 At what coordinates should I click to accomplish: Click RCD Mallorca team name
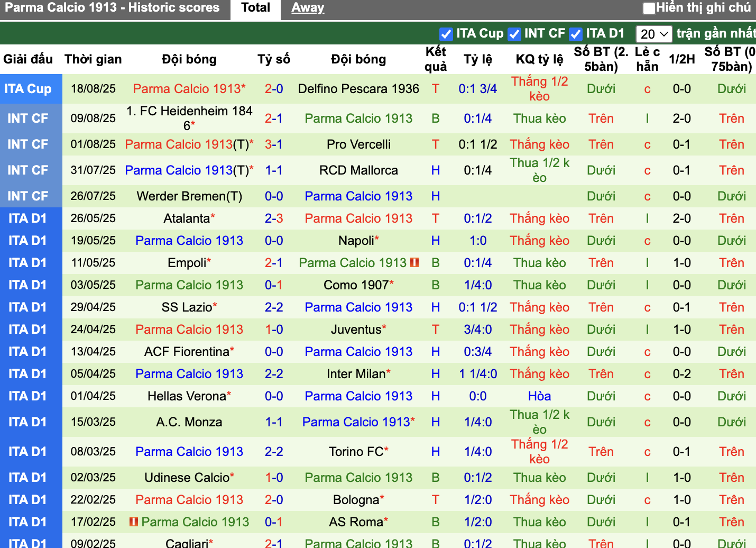[x=358, y=170]
